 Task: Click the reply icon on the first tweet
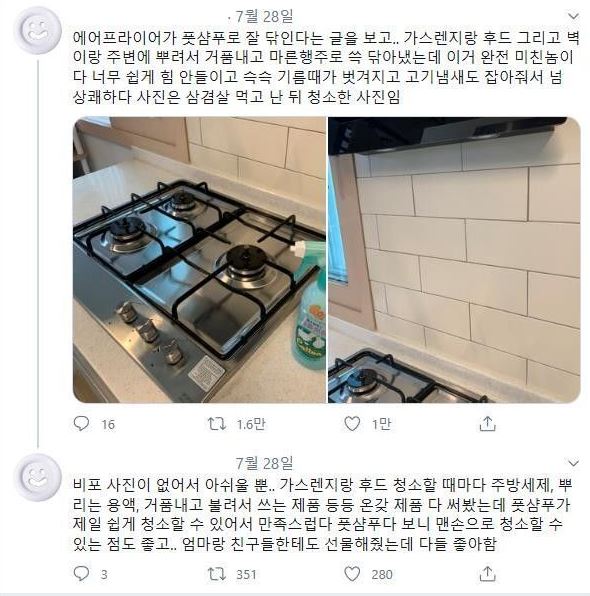click(x=81, y=423)
